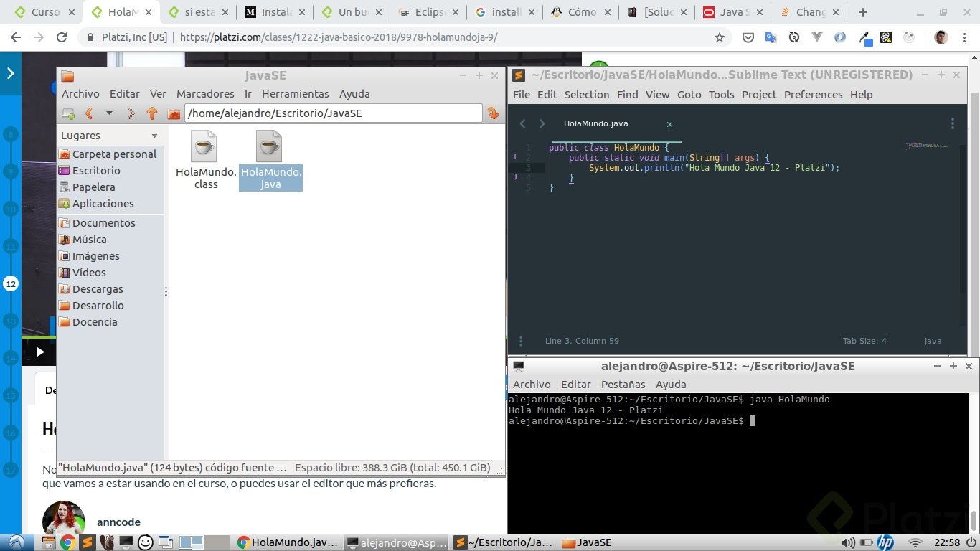The width and height of the screenshot is (980, 551).
Task: Click Sublime's next tab right chevron
Action: pyautogui.click(x=542, y=124)
